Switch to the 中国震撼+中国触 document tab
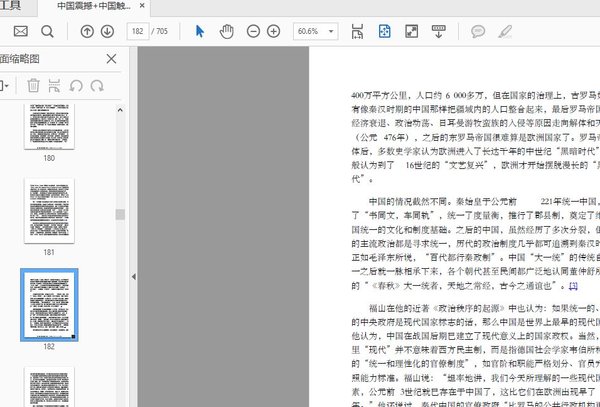The image size is (600, 407). click(x=98, y=6)
